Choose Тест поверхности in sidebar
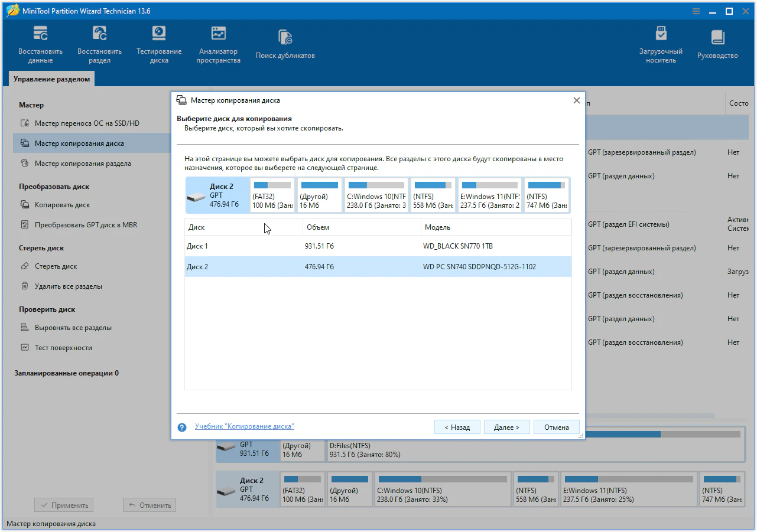Viewport: 757px width, 532px height. point(63,348)
